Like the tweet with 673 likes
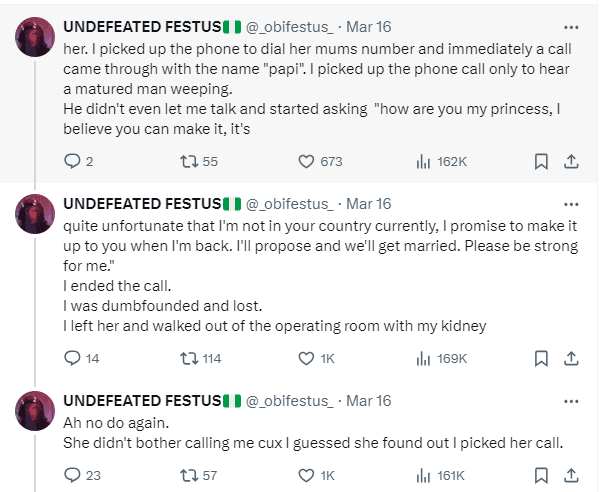Image resolution: width=608 pixels, height=492 pixels. tap(309, 161)
